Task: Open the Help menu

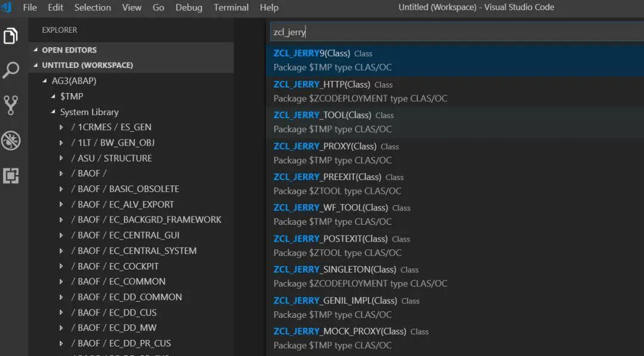Action: click(x=269, y=7)
